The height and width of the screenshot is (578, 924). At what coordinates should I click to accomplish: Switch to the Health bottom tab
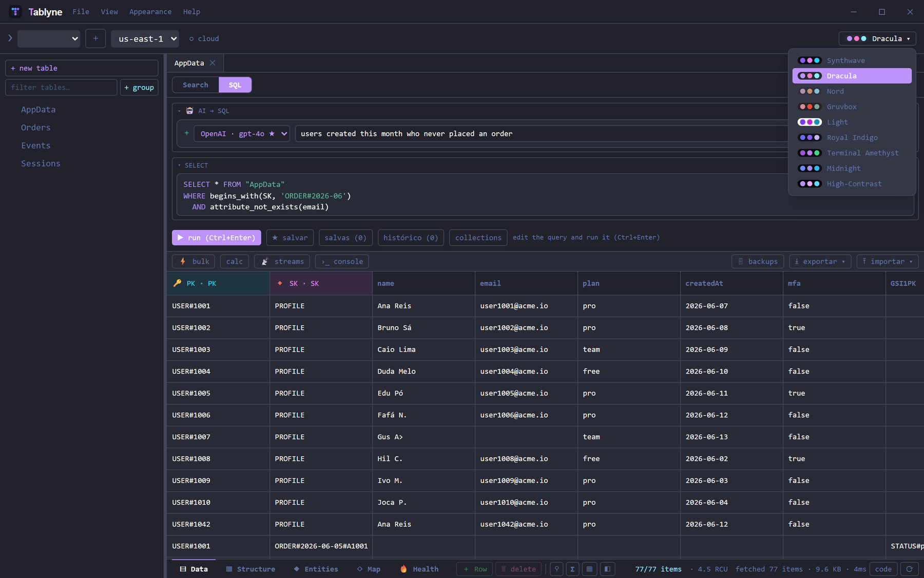[x=419, y=569]
